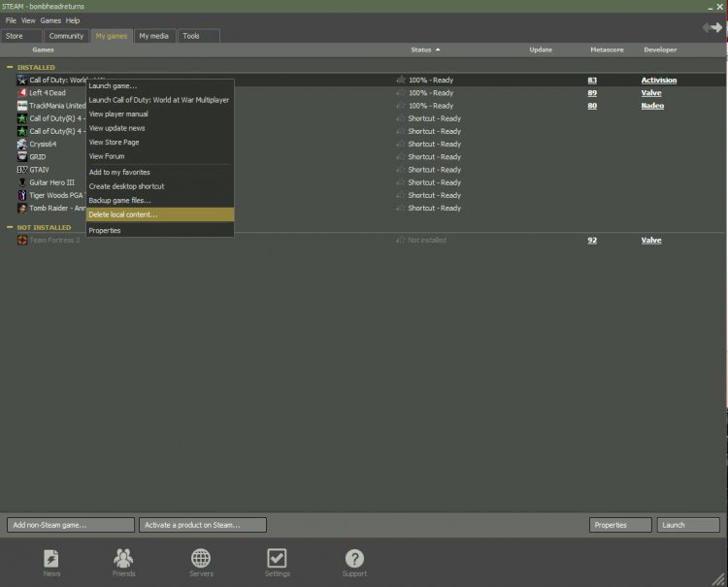This screenshot has width=728, height=587.
Task: Switch to the Store tab
Action: coord(21,36)
